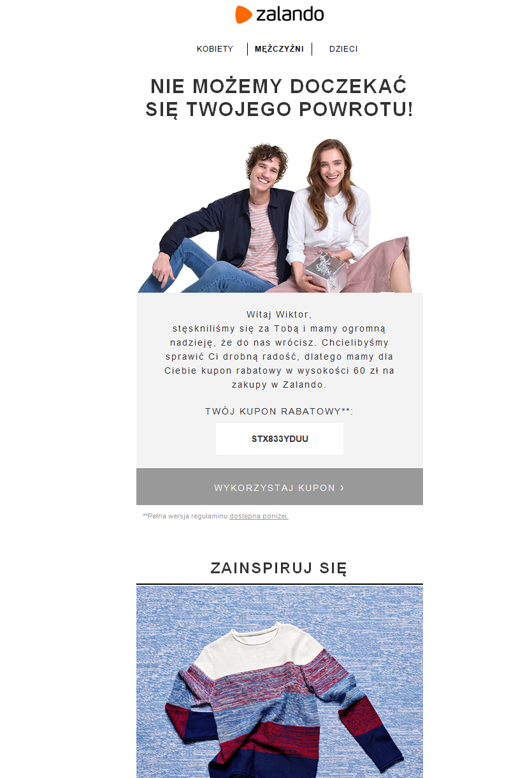Click the WYKORZYSTAJ KUPON button
Screen dimensions: 532x778
(x=280, y=487)
